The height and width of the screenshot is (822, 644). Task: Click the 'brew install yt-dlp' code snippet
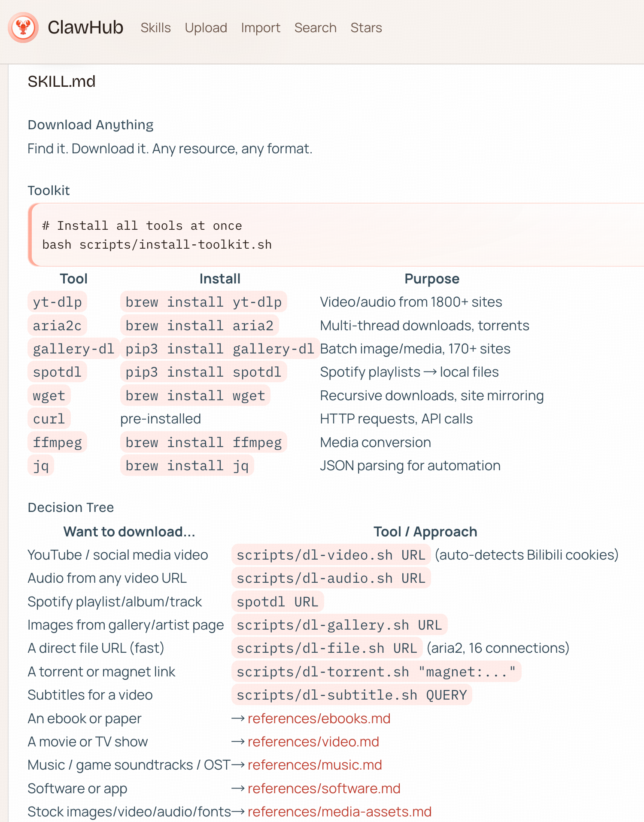pyautogui.click(x=204, y=302)
